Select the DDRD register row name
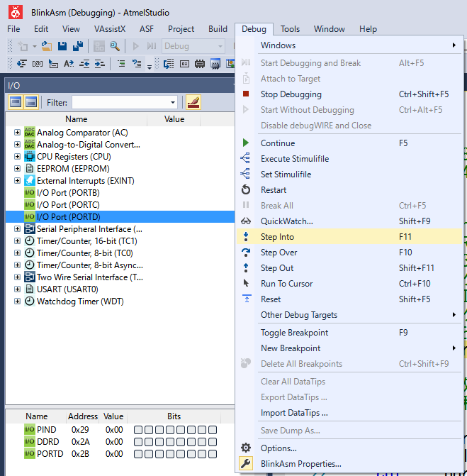This screenshot has width=467, height=476. (x=48, y=442)
